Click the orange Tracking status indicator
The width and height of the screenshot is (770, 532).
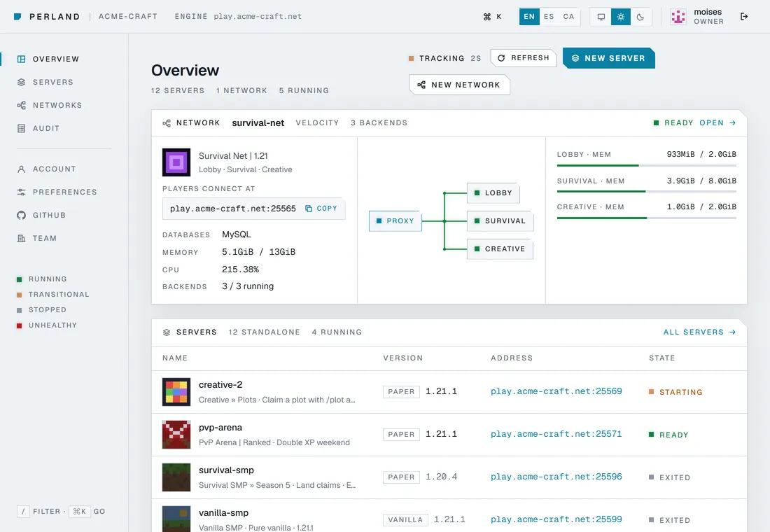tap(411, 59)
